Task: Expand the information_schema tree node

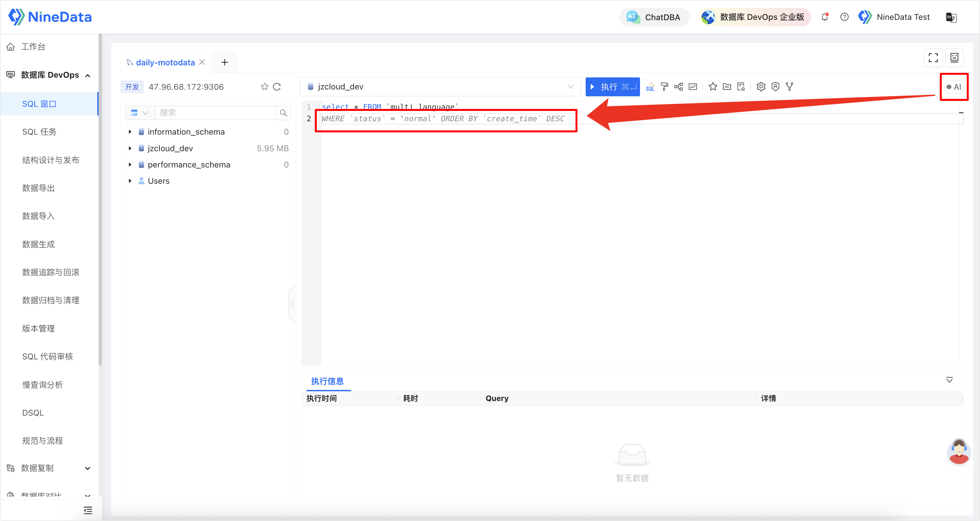Action: pos(130,132)
